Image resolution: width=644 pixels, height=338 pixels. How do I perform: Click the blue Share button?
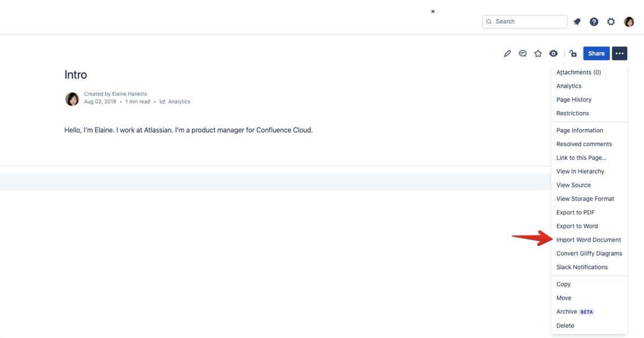[596, 53]
